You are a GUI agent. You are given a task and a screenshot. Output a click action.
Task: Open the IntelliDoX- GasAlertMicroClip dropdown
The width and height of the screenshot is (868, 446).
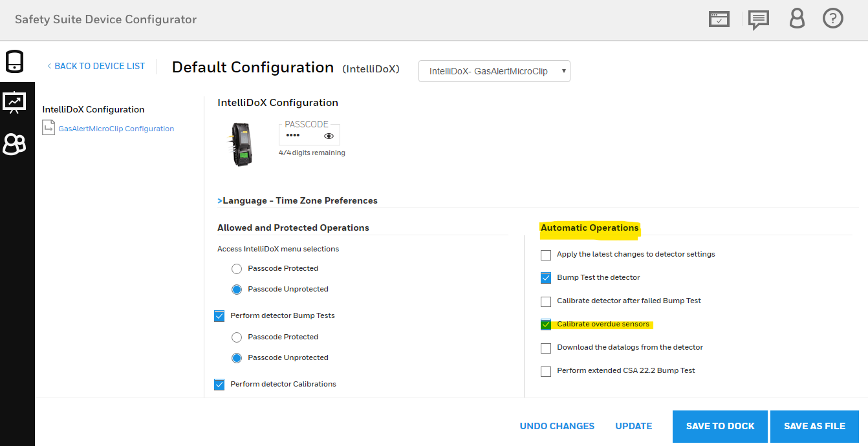[495, 71]
